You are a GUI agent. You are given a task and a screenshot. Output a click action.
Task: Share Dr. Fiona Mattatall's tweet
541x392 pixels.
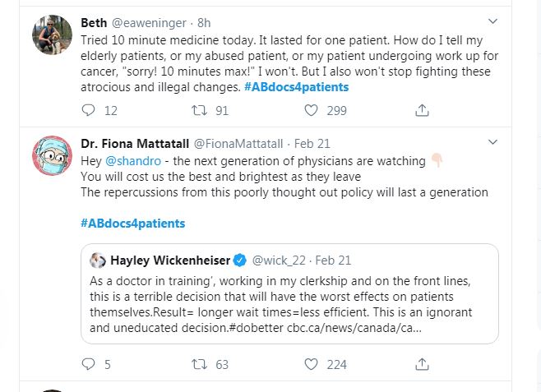point(422,364)
